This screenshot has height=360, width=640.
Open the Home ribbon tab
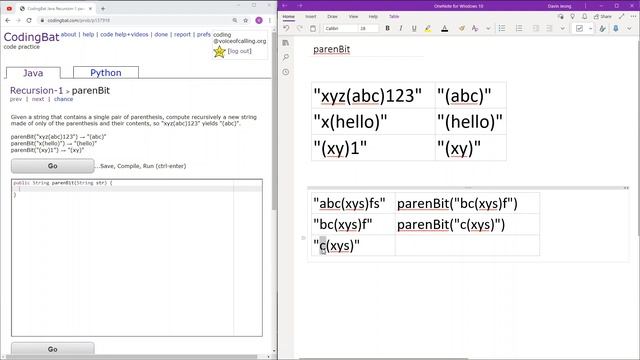tap(289, 17)
